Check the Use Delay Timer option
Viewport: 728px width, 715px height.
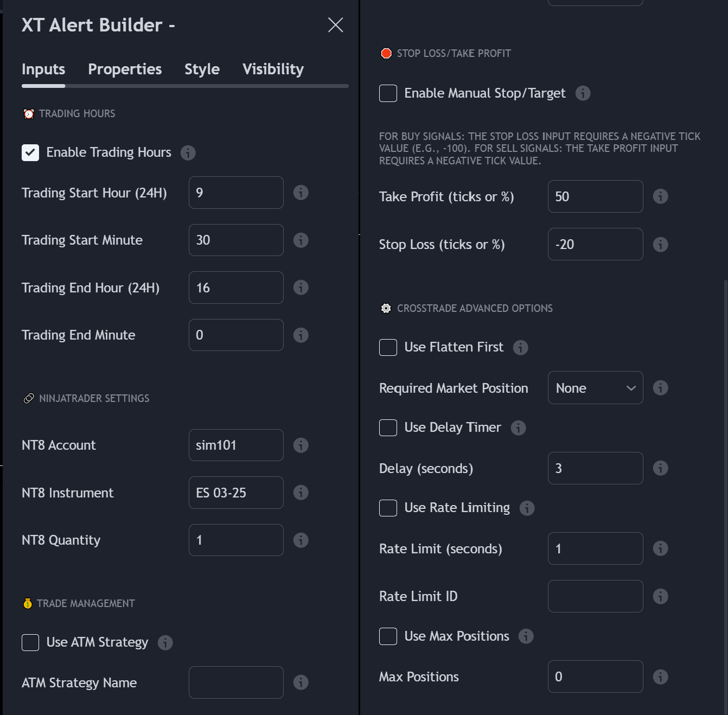(388, 427)
